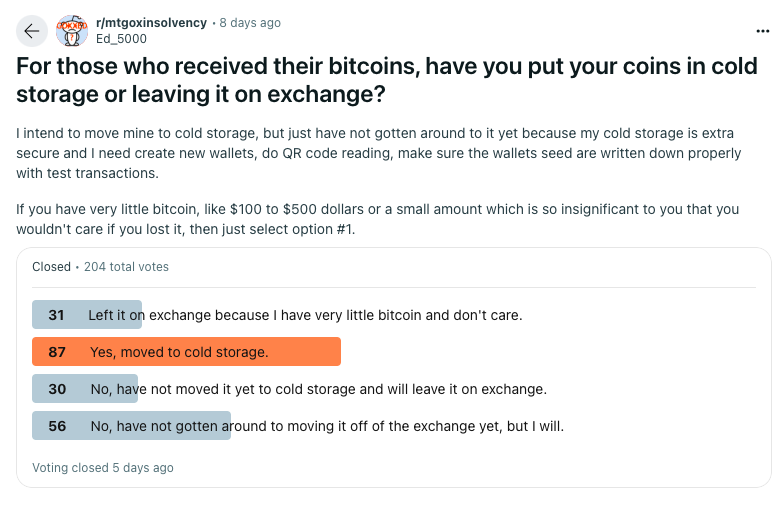Click the post title about cold storage
Screen dimensions: 782x510
pos(387,80)
